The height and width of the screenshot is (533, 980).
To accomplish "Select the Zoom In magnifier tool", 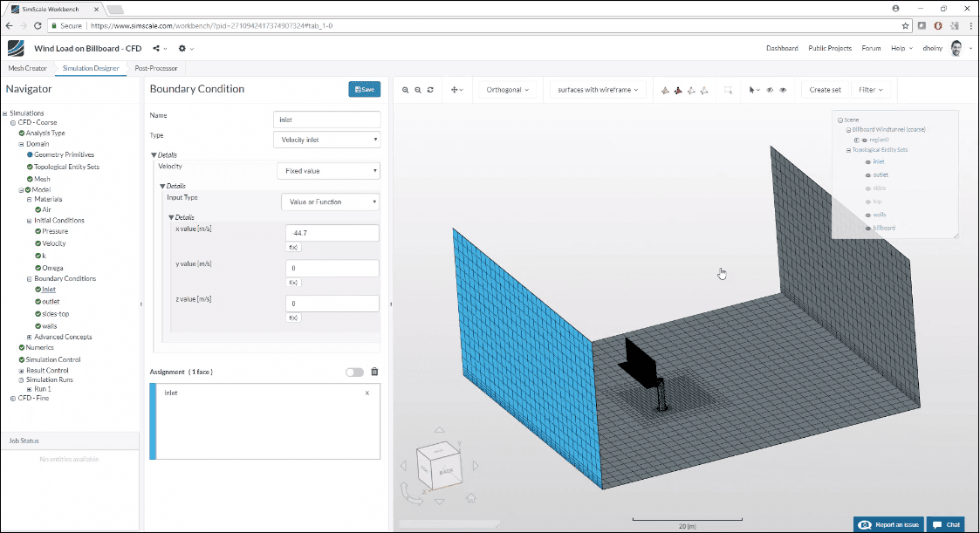I will pyautogui.click(x=405, y=89).
